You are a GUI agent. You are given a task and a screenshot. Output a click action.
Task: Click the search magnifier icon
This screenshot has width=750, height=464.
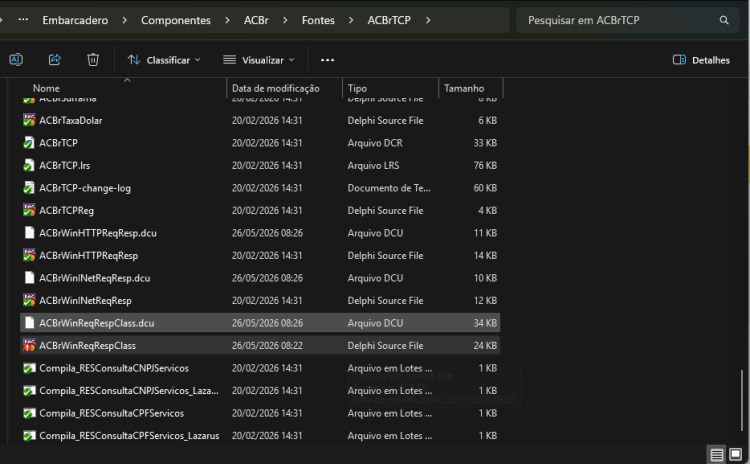(x=724, y=20)
